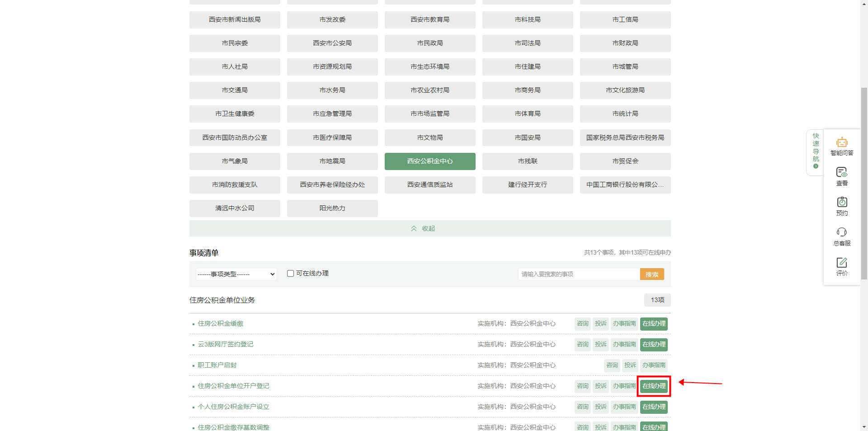Open 住房公积金缓缴 item link

pyautogui.click(x=221, y=323)
